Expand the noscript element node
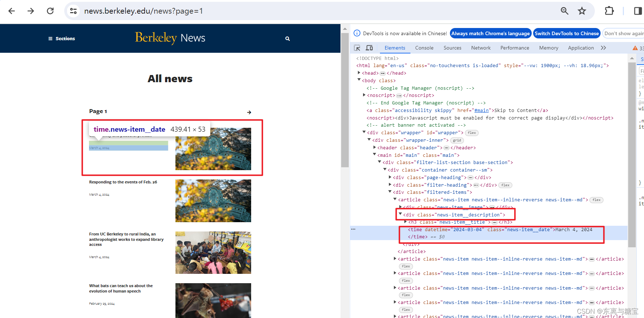 364,95
